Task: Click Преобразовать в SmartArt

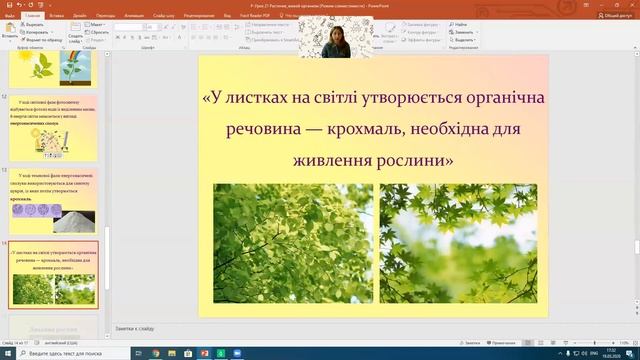Action: (272, 40)
